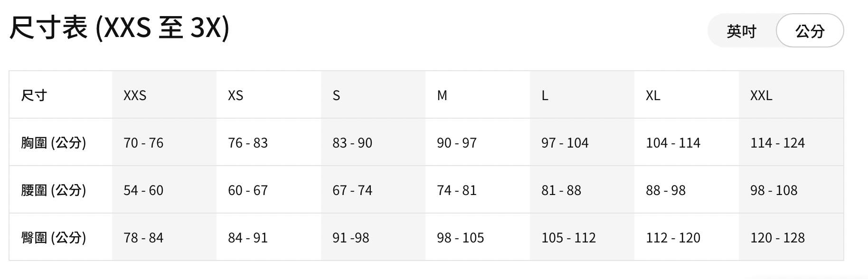This screenshot has height=279, width=868.
Task: Click the XXS chest value 70 - 76
Action: [x=143, y=143]
